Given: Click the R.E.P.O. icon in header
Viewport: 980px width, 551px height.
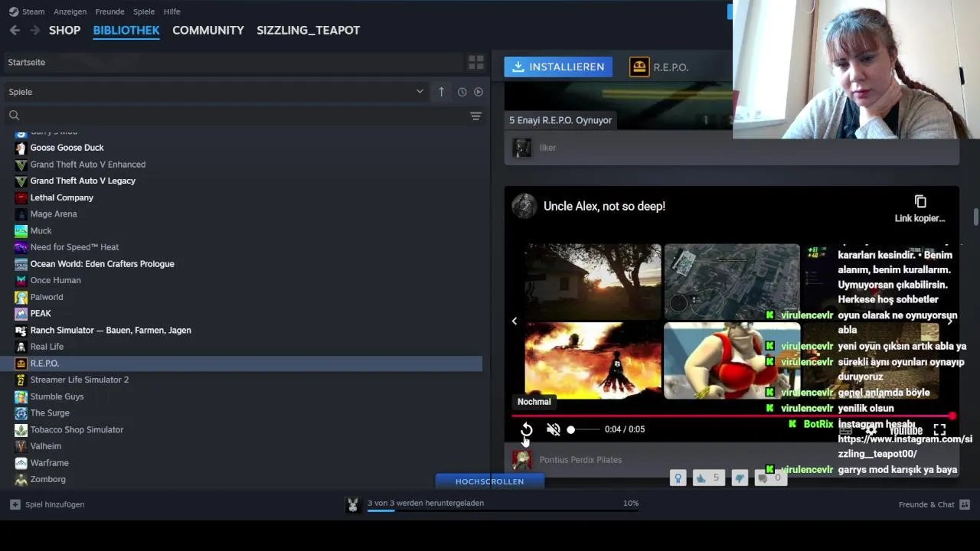Looking at the screenshot, I should 639,67.
